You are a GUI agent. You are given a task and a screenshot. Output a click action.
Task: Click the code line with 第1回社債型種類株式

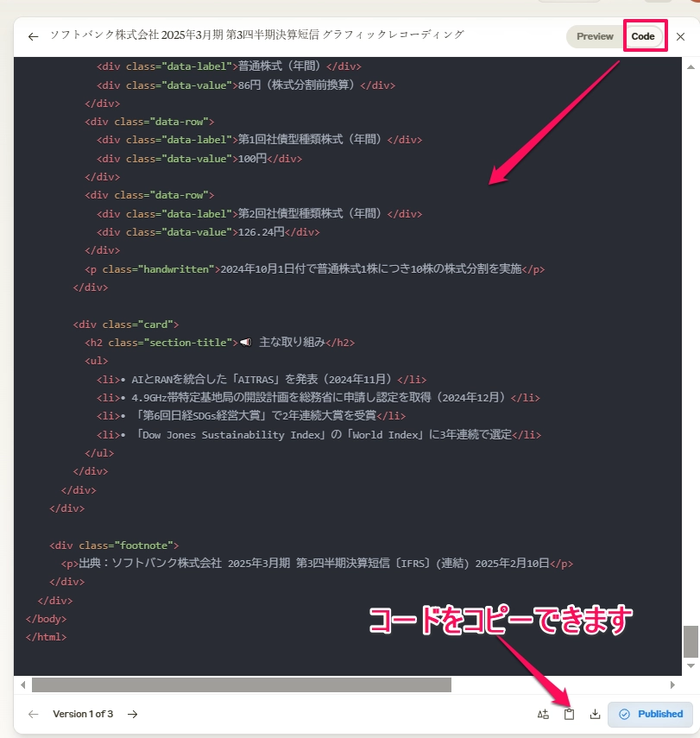tap(260, 140)
